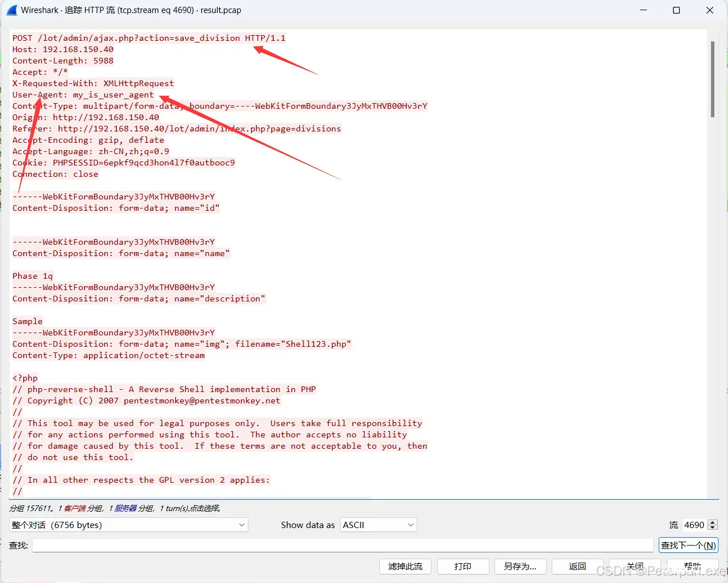The image size is (728, 583).
Task: Click the X-Requested-With: XMLHttpRequest line
Action: coord(93,83)
